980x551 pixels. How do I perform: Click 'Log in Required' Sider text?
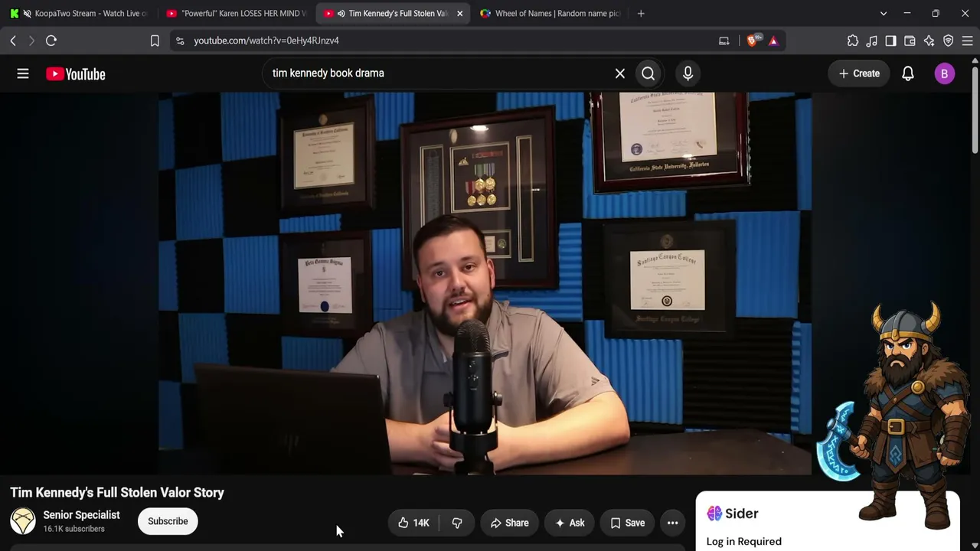[x=743, y=542]
